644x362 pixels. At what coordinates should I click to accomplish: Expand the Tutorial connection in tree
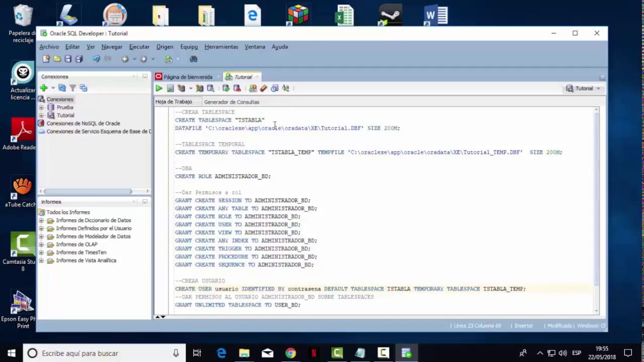click(x=41, y=116)
